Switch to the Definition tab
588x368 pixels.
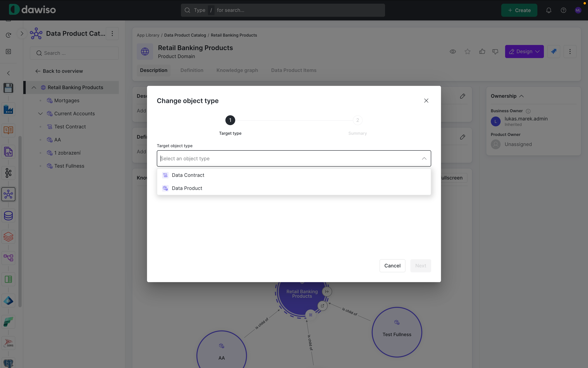pyautogui.click(x=192, y=70)
